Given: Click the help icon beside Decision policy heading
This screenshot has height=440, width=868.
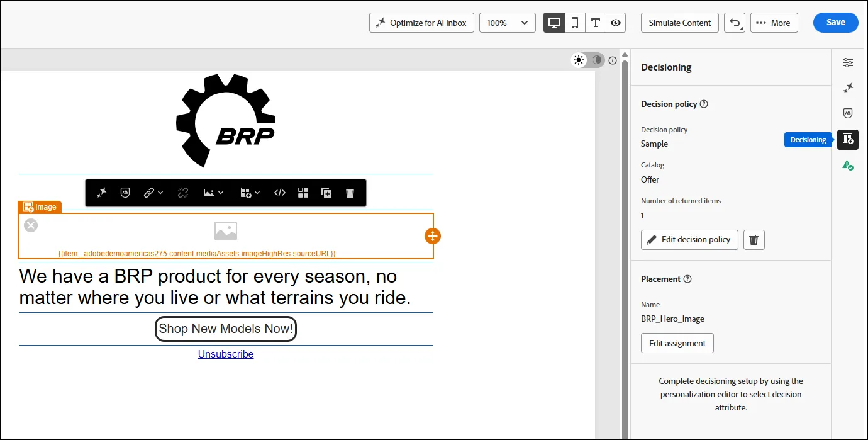Looking at the screenshot, I should point(704,104).
